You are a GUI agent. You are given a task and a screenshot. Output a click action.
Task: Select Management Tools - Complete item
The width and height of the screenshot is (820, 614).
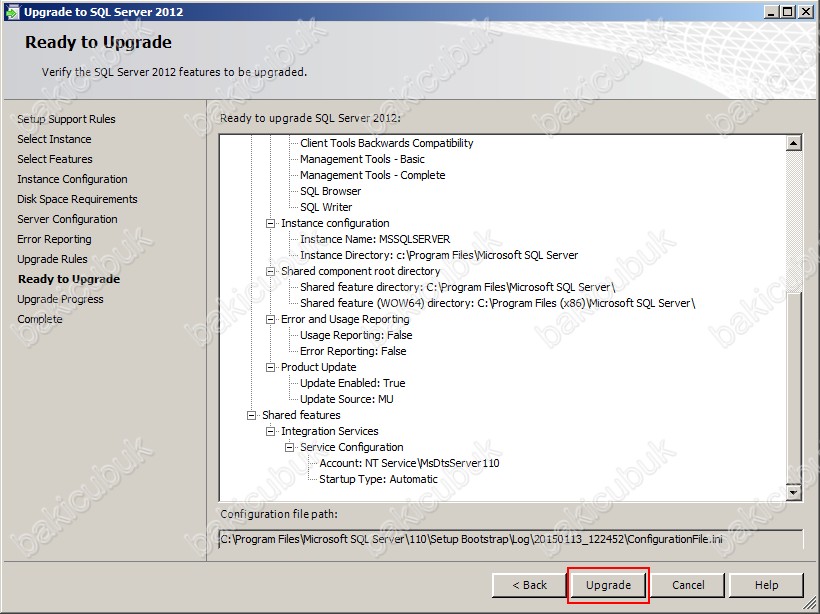click(372, 175)
